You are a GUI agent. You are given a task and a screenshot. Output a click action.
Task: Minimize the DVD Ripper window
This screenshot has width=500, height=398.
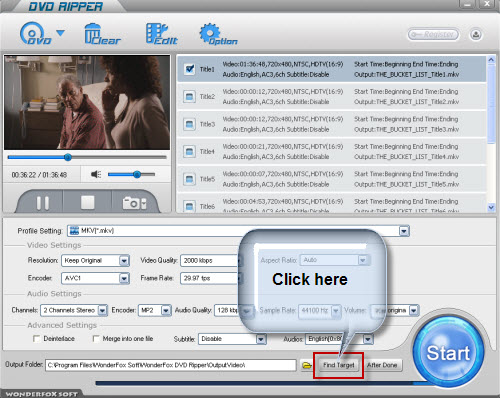(x=467, y=4)
